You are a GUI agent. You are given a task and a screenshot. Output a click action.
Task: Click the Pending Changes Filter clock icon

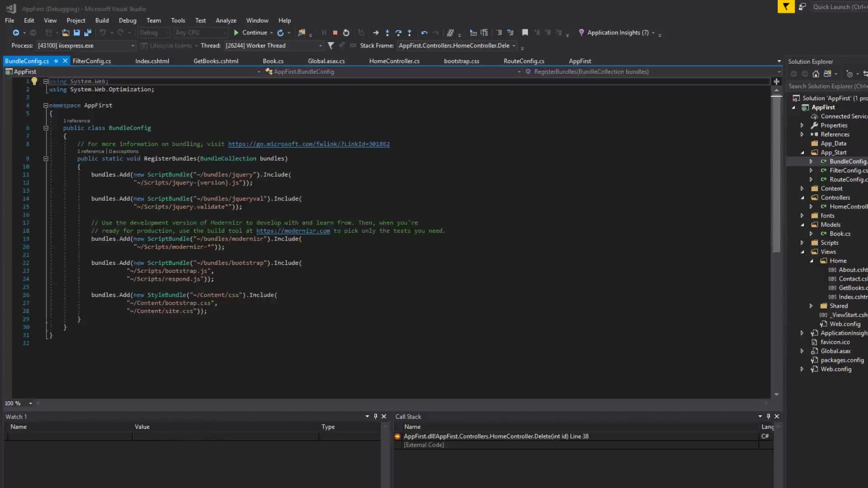point(849,74)
